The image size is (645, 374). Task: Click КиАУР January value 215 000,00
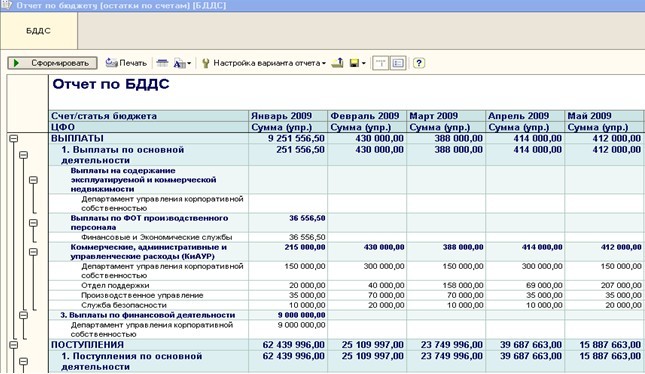305,247
